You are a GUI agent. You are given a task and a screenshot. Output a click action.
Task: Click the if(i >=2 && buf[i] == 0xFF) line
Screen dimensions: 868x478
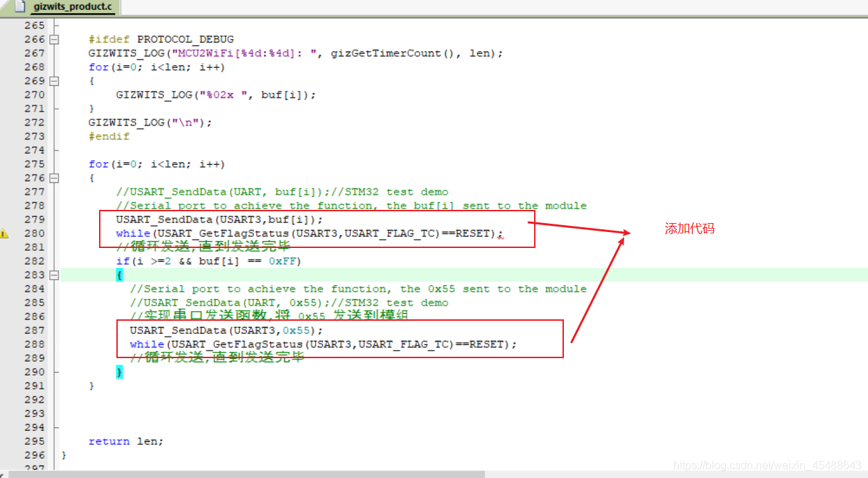[209, 261]
